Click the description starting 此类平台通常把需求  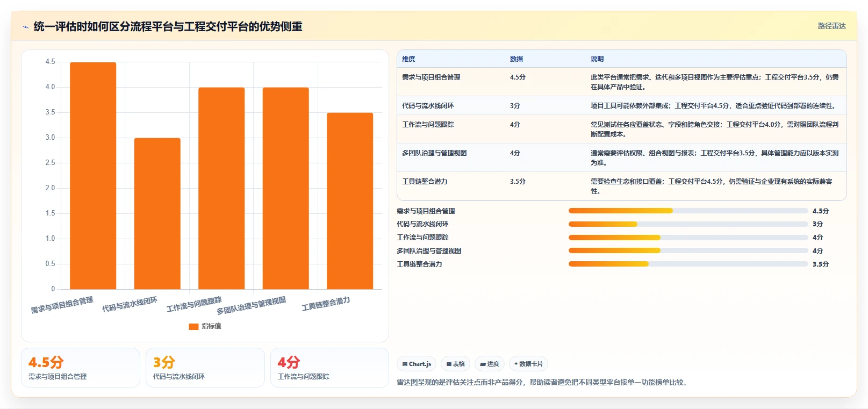(715, 82)
